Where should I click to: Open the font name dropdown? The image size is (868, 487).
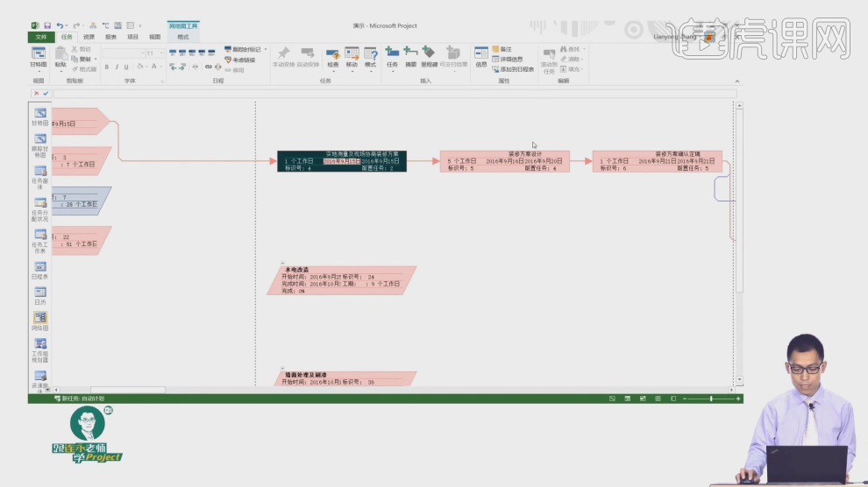(x=142, y=53)
